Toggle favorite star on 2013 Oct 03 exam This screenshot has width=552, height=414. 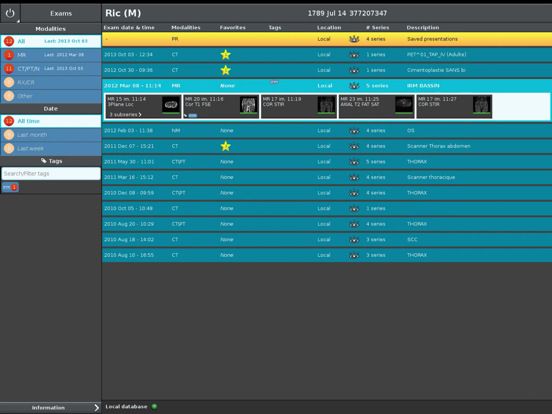226,55
